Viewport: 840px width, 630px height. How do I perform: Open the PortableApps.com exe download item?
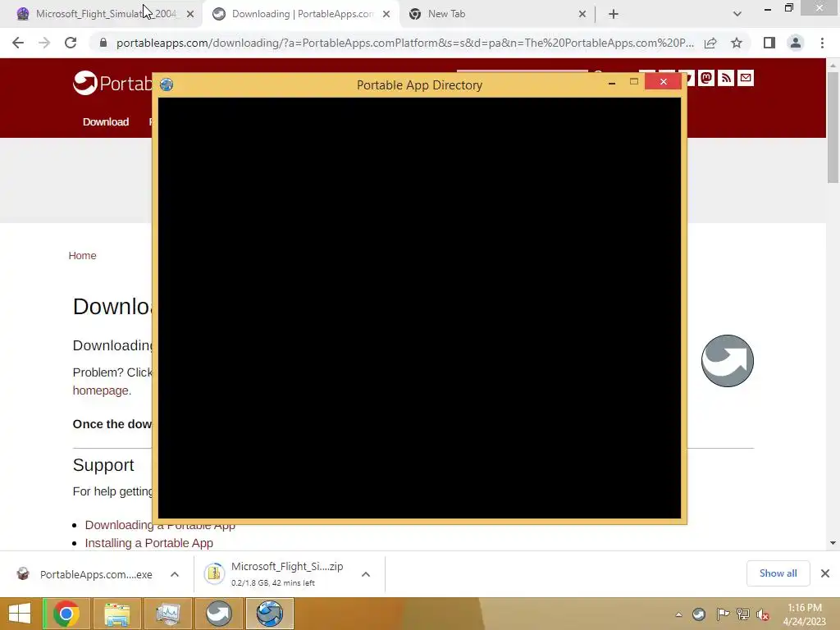coord(85,574)
